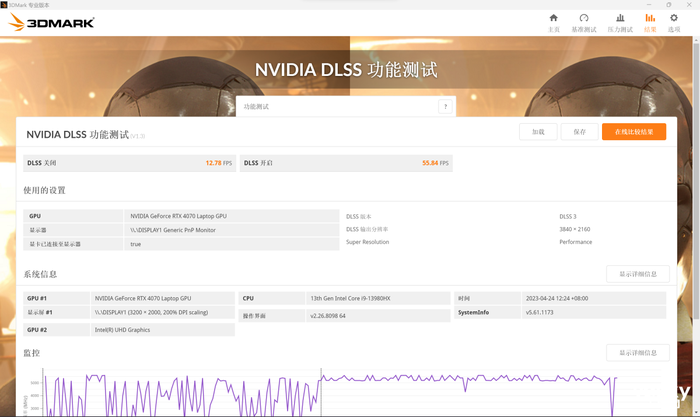The image size is (700, 417).
Task: Click orange Compare Results Online button
Action: tap(633, 132)
